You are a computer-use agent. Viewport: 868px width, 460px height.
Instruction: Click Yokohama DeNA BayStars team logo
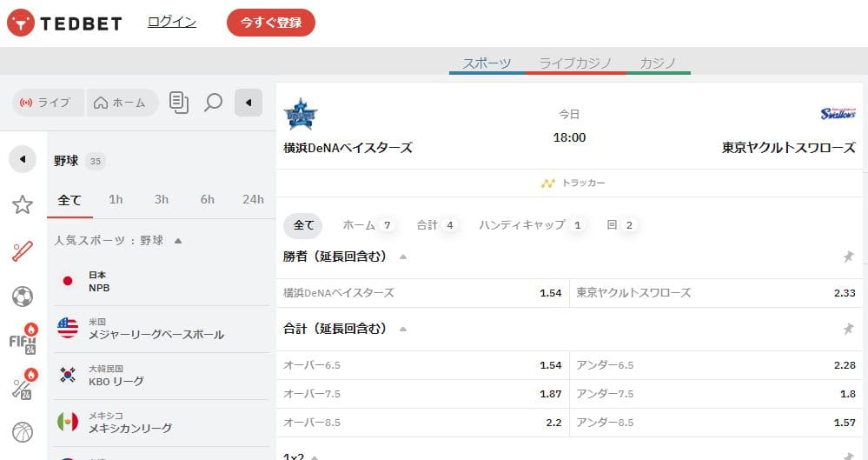point(301,114)
